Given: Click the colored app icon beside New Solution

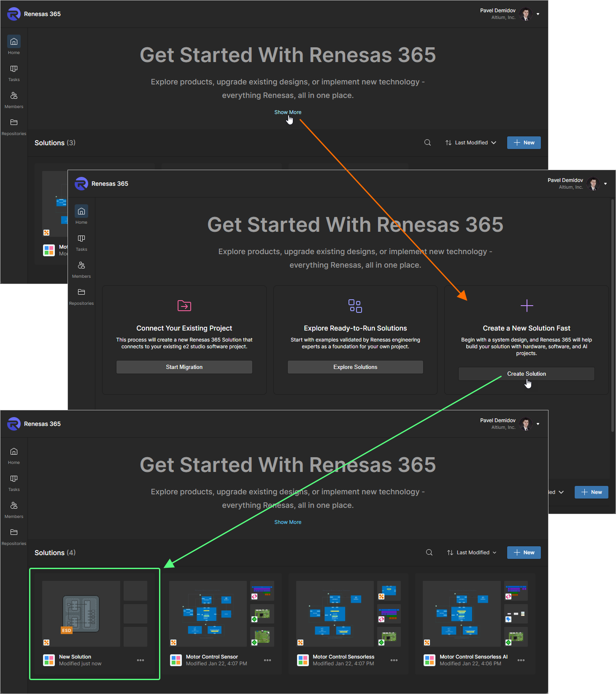Looking at the screenshot, I should coord(49,660).
